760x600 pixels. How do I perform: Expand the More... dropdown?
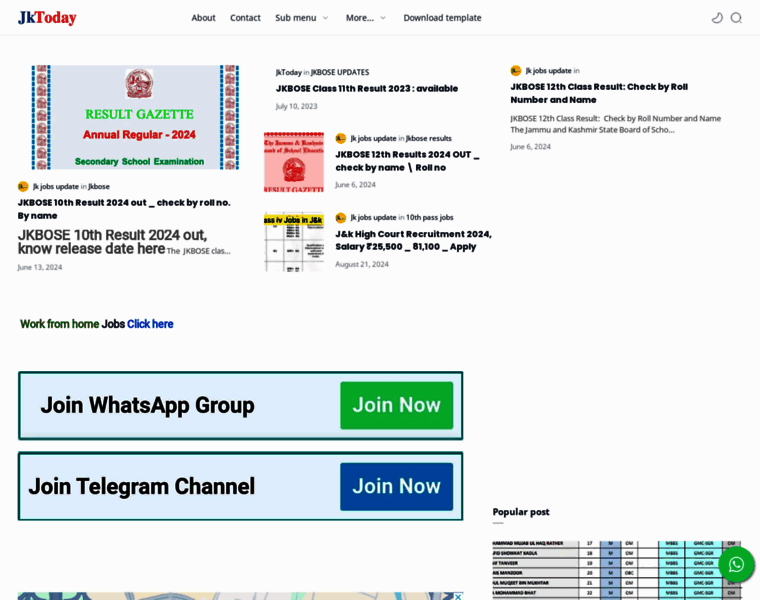[365, 18]
